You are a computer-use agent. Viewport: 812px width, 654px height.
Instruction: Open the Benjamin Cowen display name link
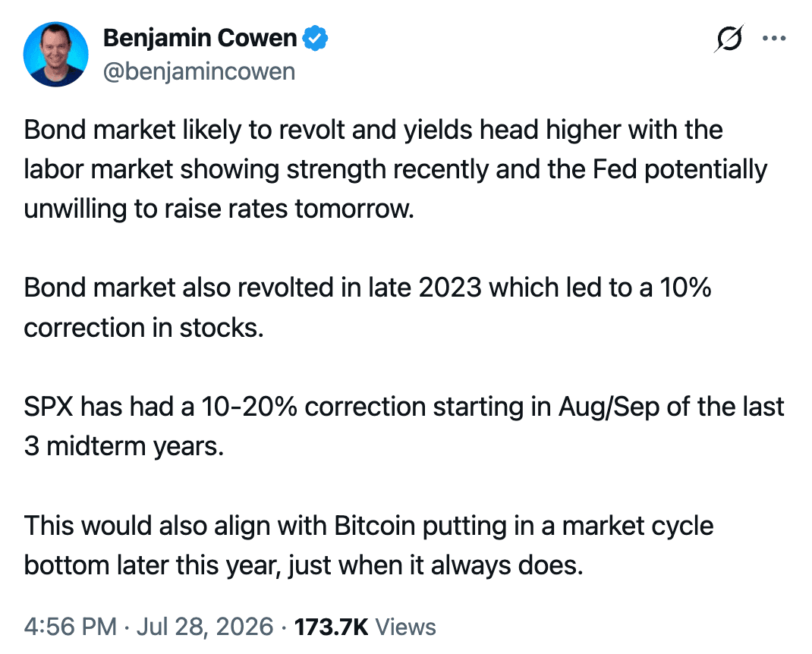pos(200,39)
